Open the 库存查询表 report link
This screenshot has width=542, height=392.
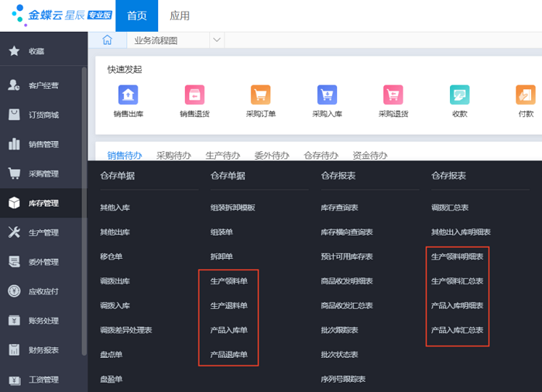tap(339, 208)
